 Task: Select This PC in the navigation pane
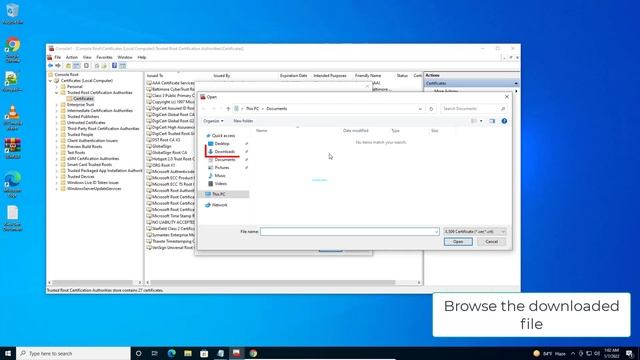click(x=219, y=194)
